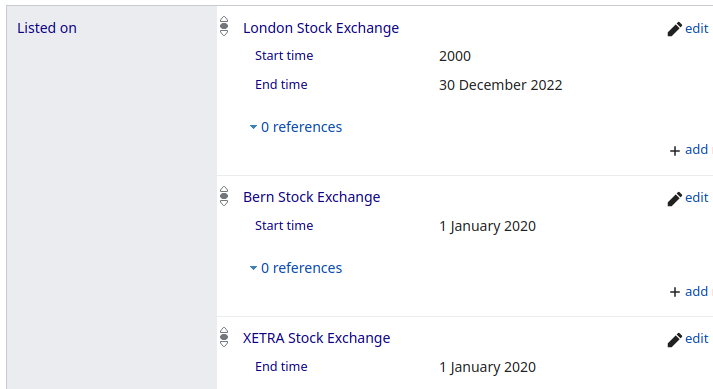Click the pencil icon for XETRA Stock Exchange
Screen dimensions: 713x389
point(674,339)
